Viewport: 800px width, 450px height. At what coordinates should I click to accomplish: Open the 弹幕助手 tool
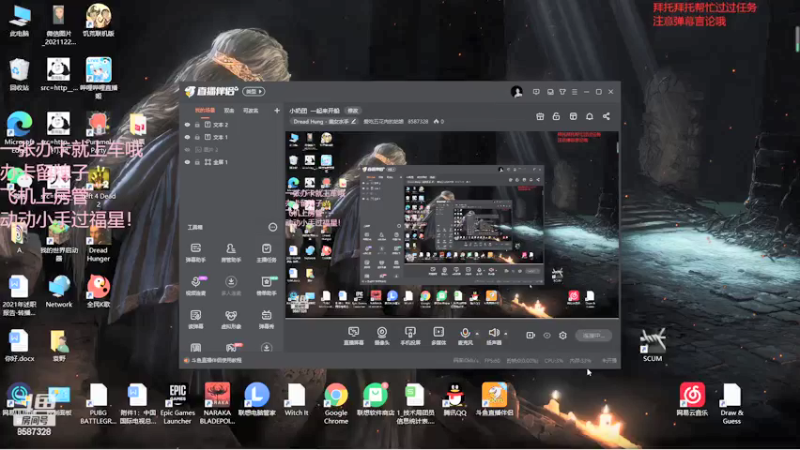(196, 253)
